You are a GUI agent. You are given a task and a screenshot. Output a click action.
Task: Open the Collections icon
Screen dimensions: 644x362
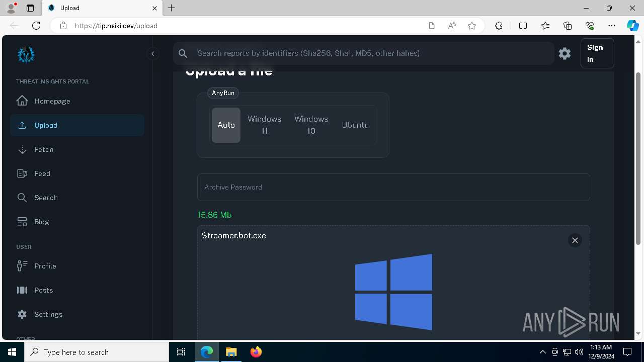tap(568, 26)
